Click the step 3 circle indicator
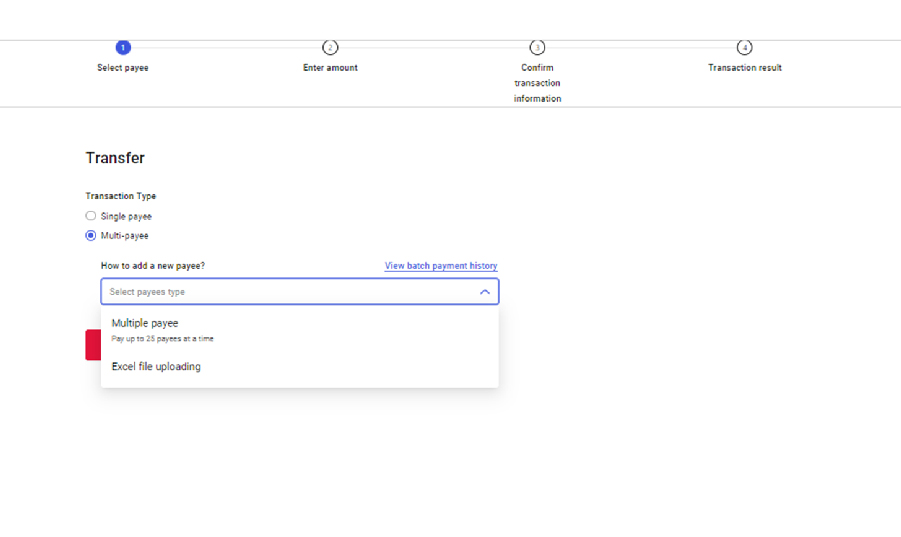901x537 pixels. [537, 47]
